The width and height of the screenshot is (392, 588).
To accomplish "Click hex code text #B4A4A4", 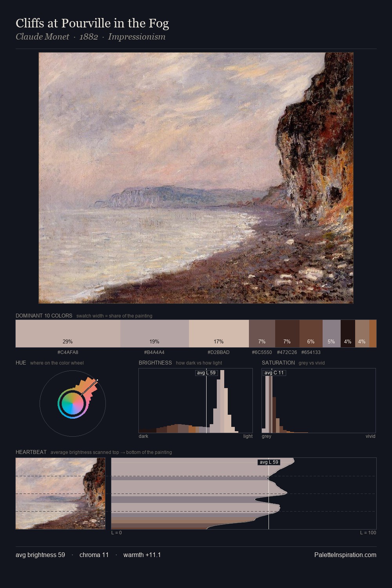I will point(154,352).
